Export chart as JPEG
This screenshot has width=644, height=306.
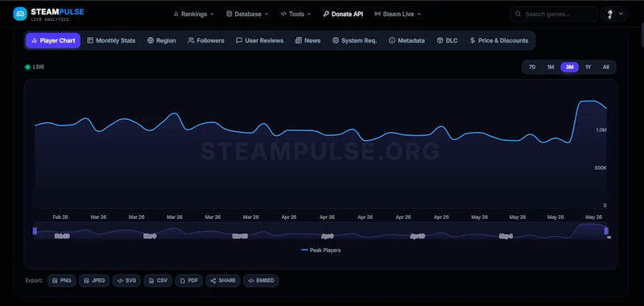(x=94, y=281)
